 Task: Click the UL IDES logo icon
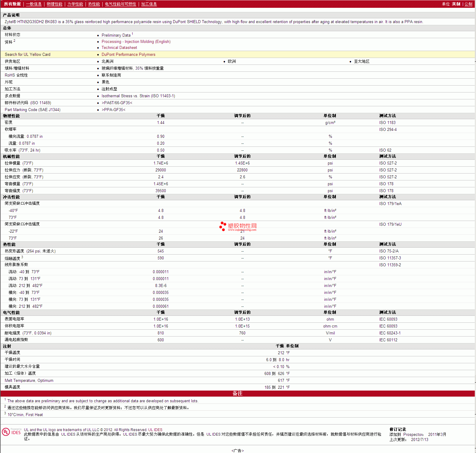click(x=11, y=432)
